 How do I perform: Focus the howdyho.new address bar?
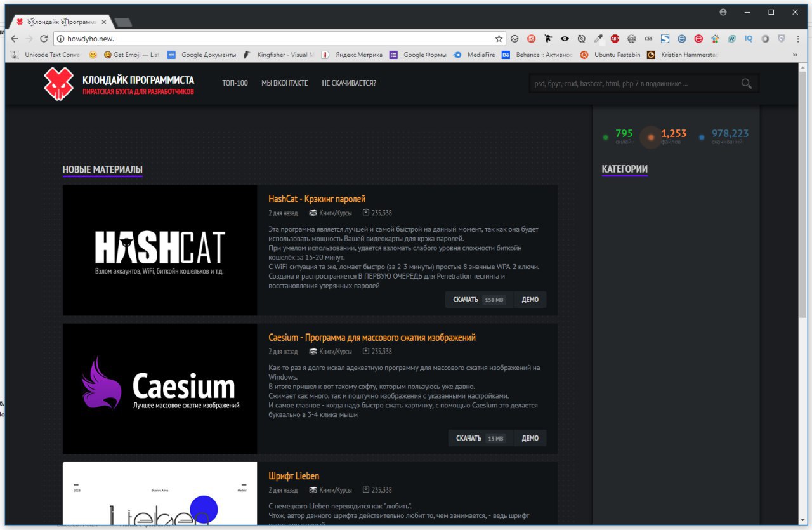coord(279,39)
